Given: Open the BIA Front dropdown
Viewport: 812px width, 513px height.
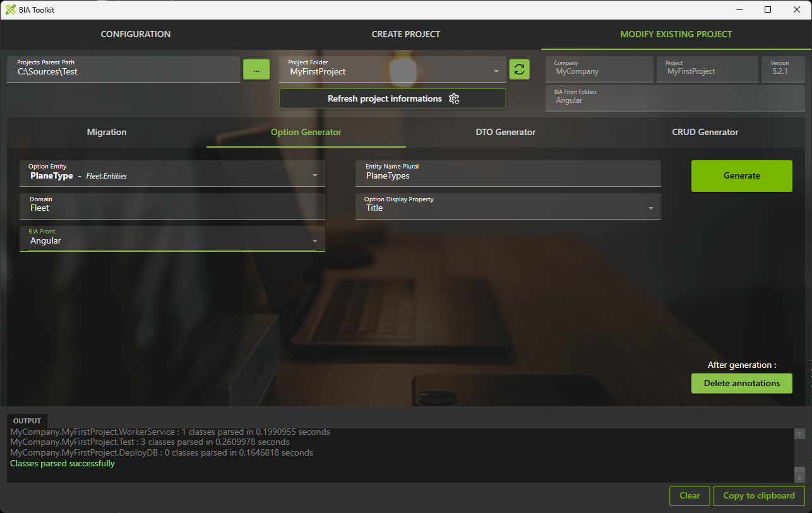Looking at the screenshot, I should pos(315,241).
